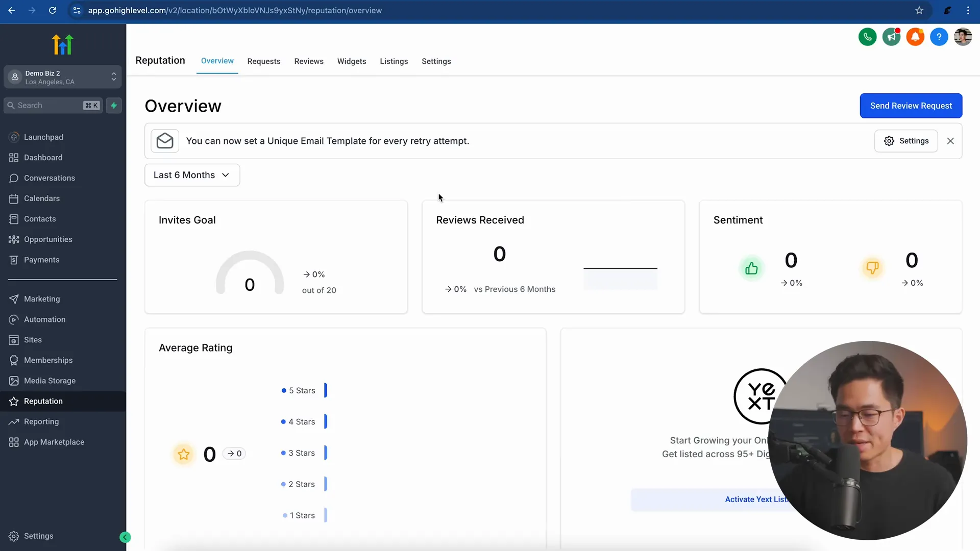This screenshot has width=980, height=551.
Task: Switch to the Overview tab
Action: (217, 61)
